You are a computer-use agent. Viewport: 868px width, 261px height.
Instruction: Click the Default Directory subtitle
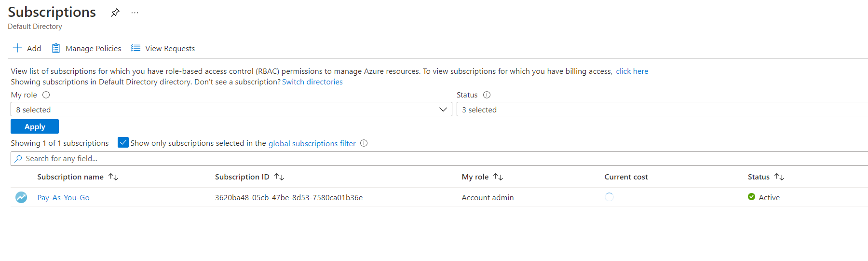[x=35, y=27]
